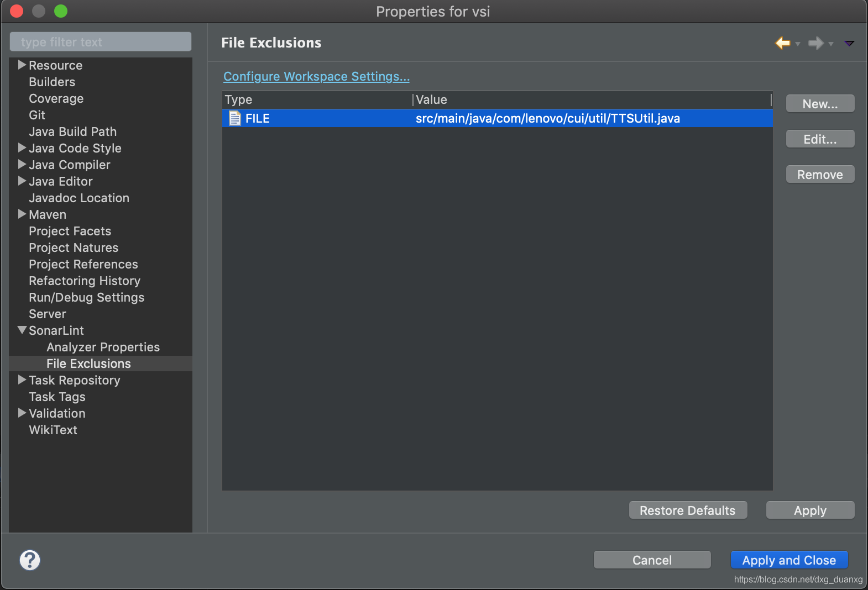The height and width of the screenshot is (590, 868).
Task: Click the Apply button
Action: (x=811, y=510)
